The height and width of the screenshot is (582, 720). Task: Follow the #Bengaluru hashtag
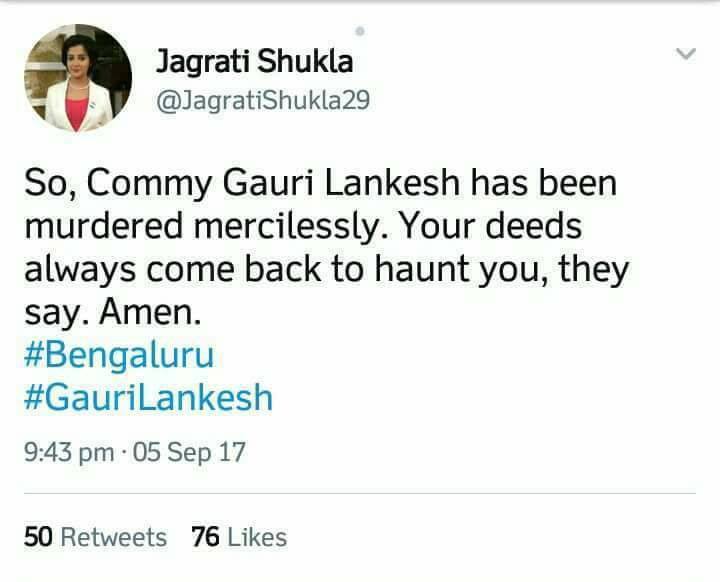point(119,355)
